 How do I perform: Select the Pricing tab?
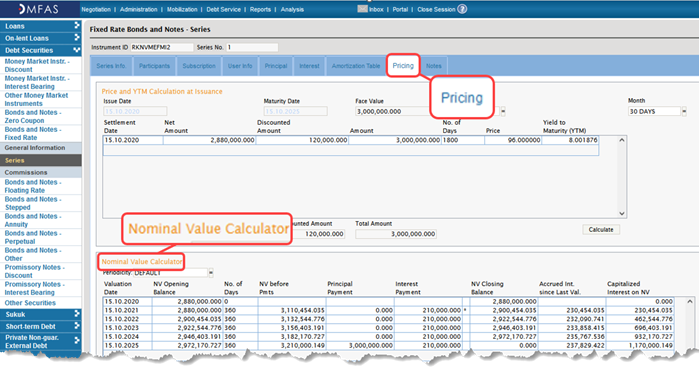point(403,66)
